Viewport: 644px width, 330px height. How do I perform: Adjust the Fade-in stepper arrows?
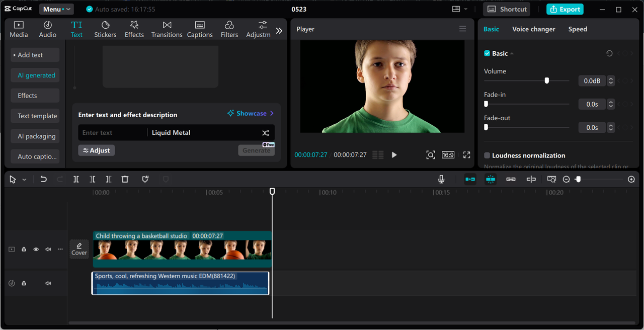611,104
